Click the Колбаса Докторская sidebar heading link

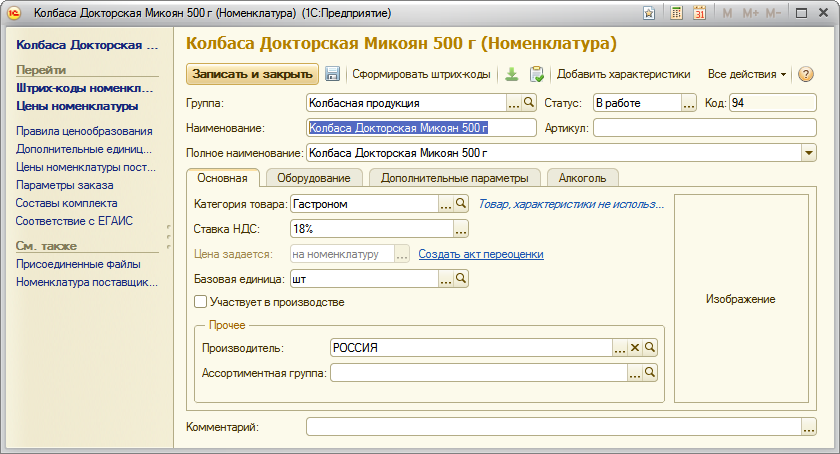(87, 45)
